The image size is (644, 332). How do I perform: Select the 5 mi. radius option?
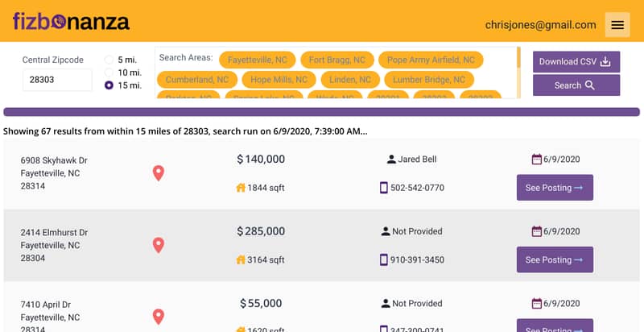pos(109,60)
